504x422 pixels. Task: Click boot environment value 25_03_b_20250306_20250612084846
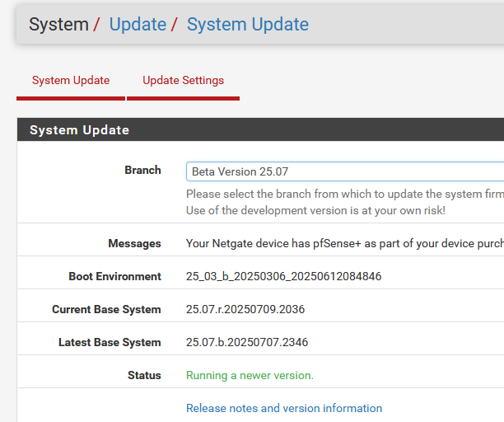pos(284,276)
